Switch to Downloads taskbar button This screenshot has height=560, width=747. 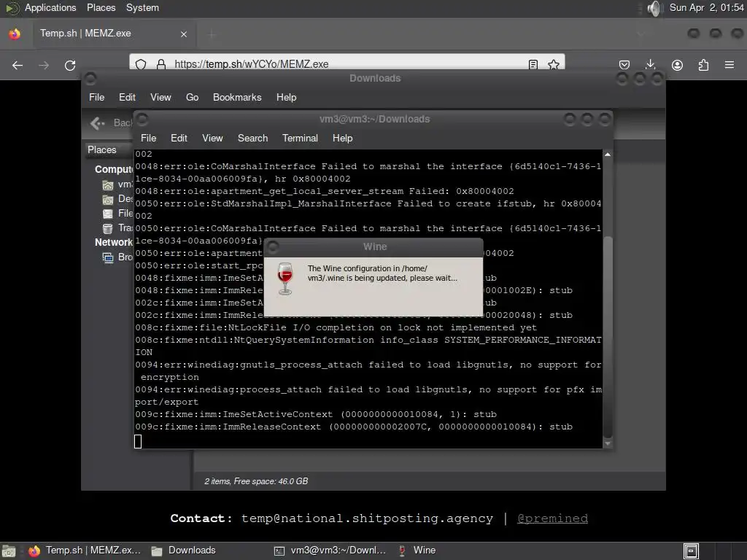pos(184,551)
